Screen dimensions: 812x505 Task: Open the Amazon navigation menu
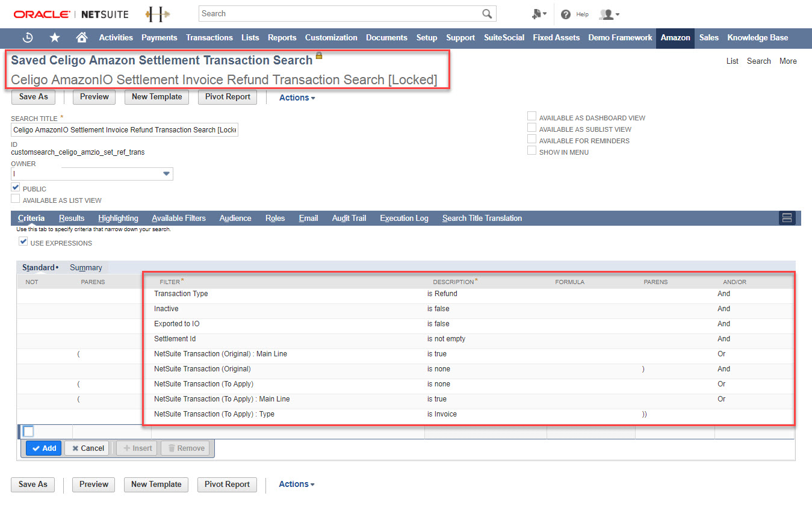click(x=675, y=37)
